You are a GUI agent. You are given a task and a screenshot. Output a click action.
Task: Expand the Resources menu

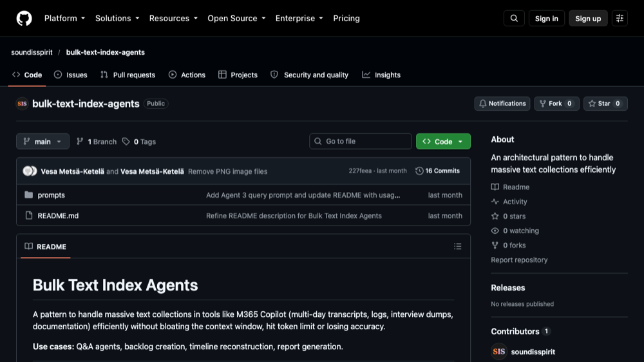click(x=173, y=19)
